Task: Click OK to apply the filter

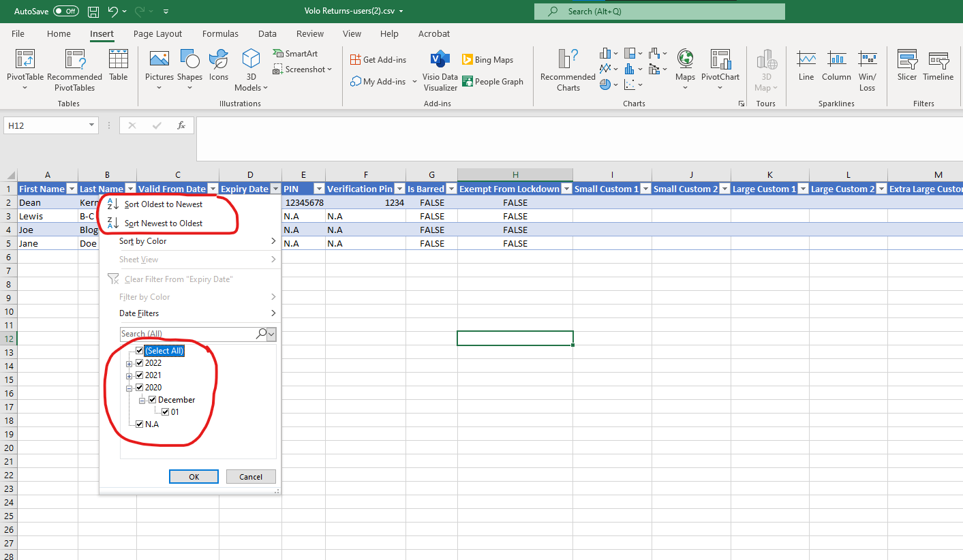Action: point(194,476)
